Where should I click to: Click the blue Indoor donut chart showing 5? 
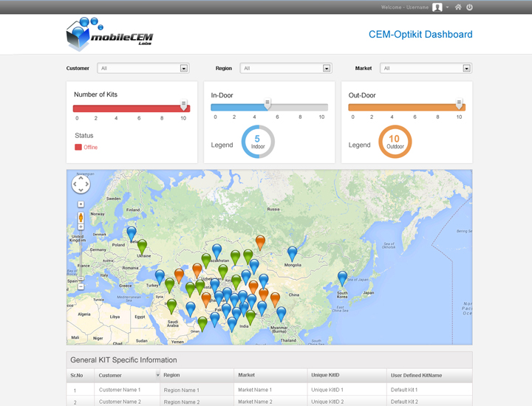tap(258, 142)
